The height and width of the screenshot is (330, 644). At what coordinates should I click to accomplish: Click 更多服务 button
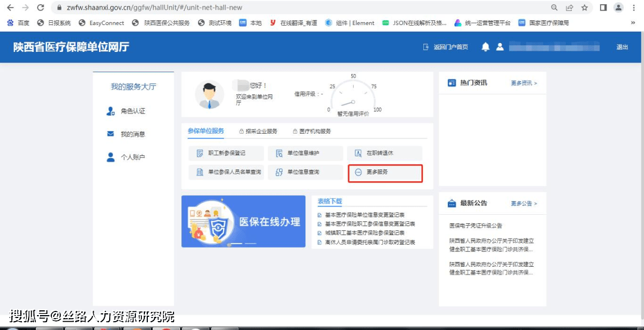tap(385, 173)
